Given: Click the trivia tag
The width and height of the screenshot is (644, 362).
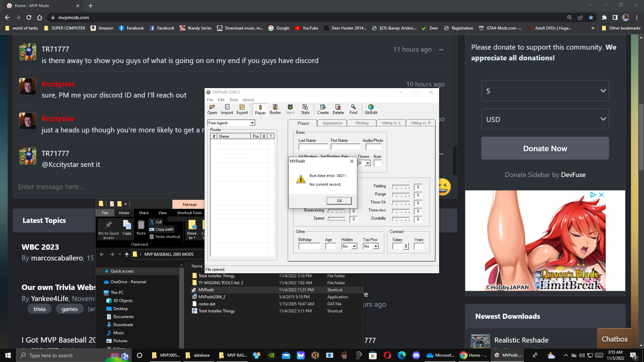Looking at the screenshot, I should click(x=40, y=309).
